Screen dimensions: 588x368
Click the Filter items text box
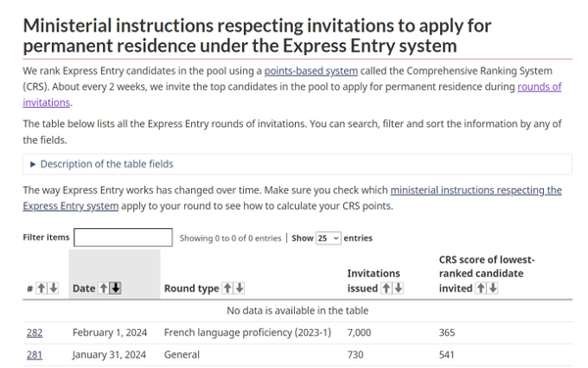(x=123, y=238)
